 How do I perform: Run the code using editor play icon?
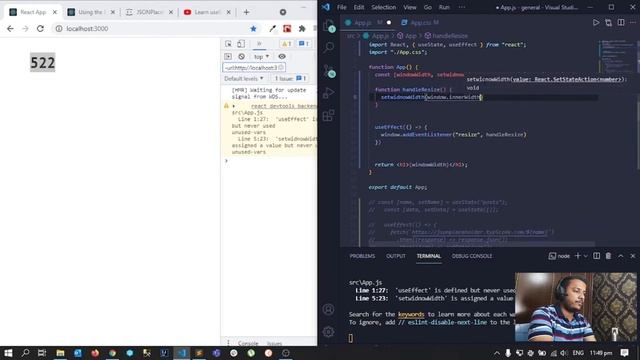tap(596, 22)
